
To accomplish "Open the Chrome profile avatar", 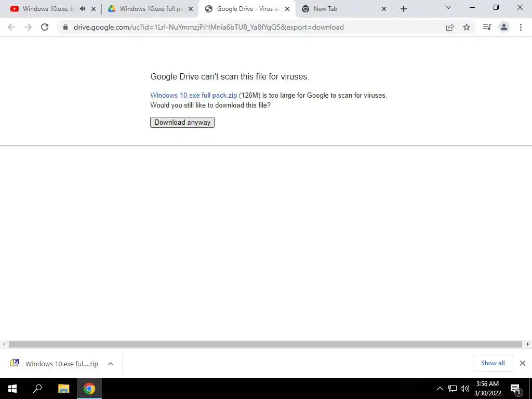I will click(504, 27).
